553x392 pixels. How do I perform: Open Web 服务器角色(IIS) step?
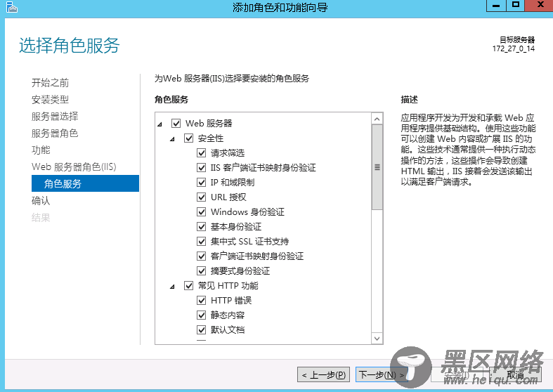74,166
